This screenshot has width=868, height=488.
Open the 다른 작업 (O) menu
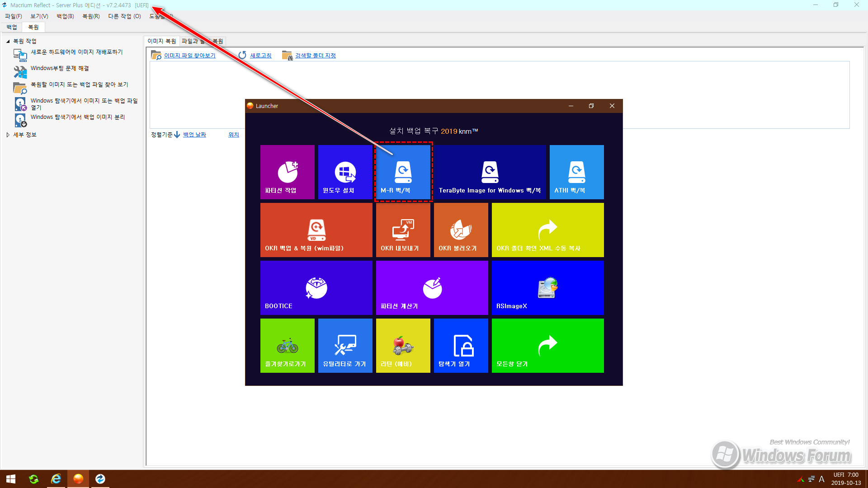tap(124, 16)
